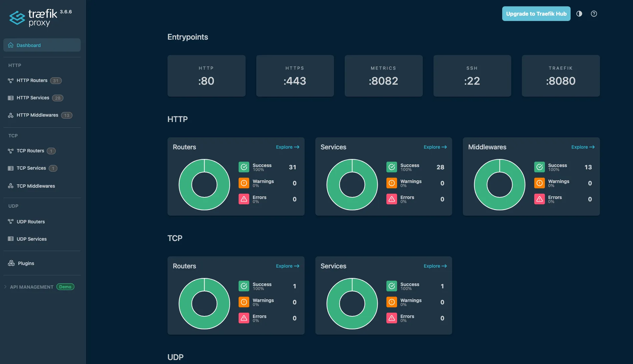
Task: Open HTTP Middlewares in the sidebar
Action: [37, 115]
